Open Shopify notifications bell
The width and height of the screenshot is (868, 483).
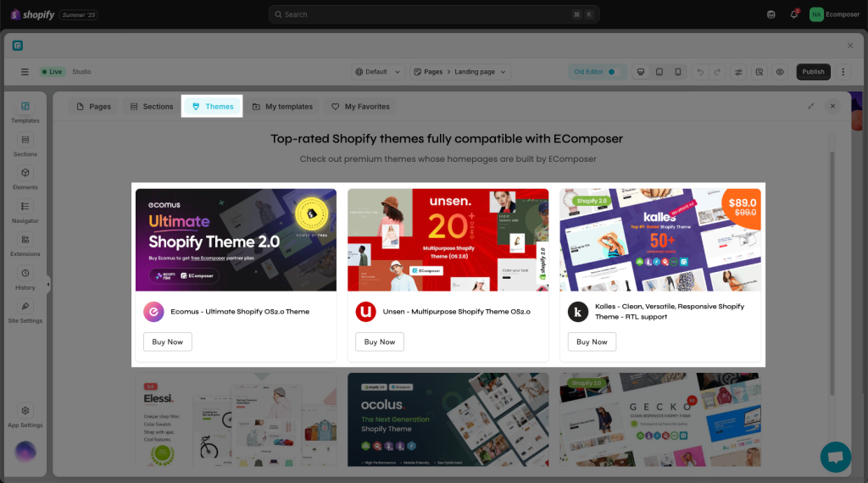point(793,14)
